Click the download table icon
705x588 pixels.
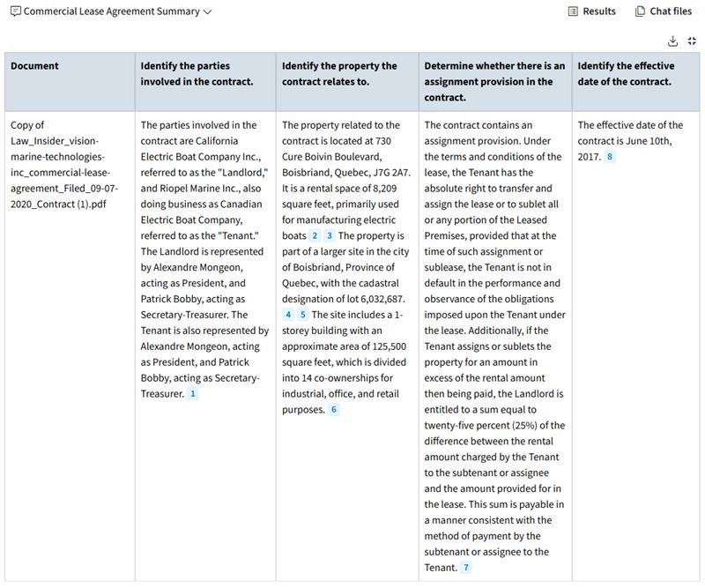(673, 41)
